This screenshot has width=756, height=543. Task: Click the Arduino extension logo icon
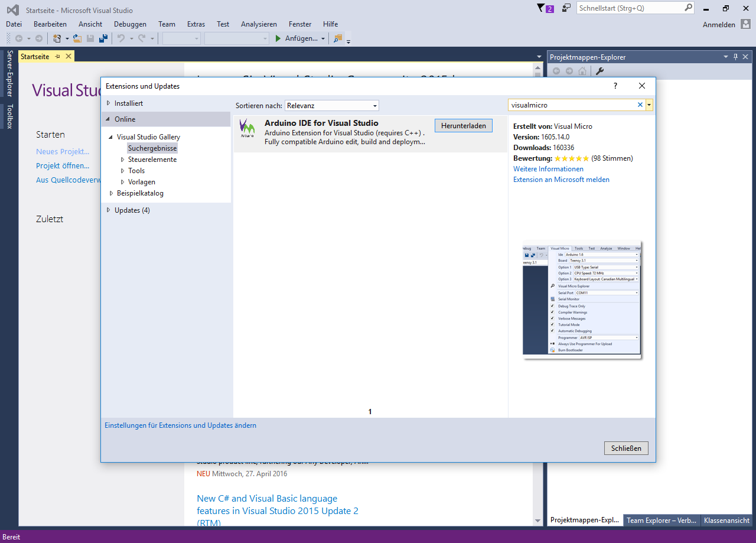point(247,128)
